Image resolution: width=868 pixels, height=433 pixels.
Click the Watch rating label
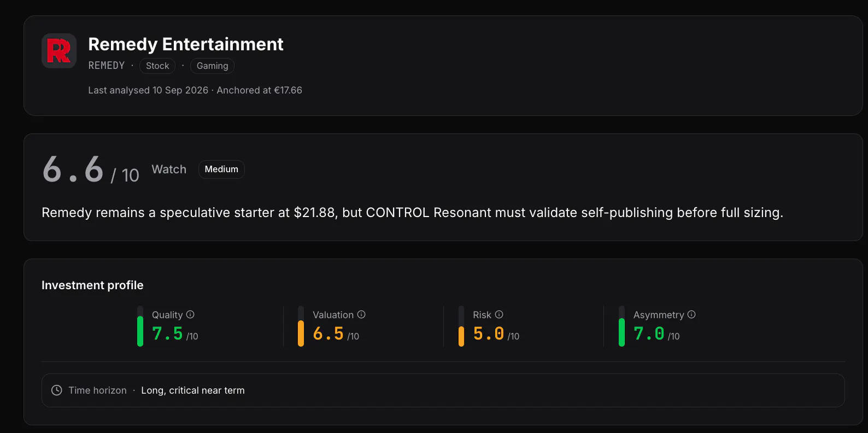tap(169, 169)
